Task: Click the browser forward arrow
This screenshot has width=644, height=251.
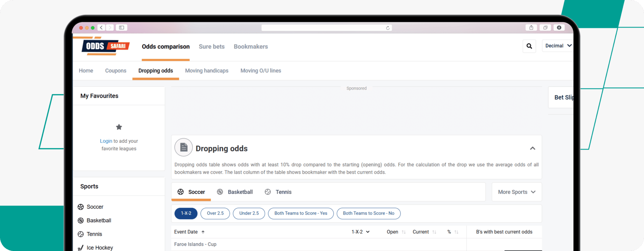Action: [110, 28]
